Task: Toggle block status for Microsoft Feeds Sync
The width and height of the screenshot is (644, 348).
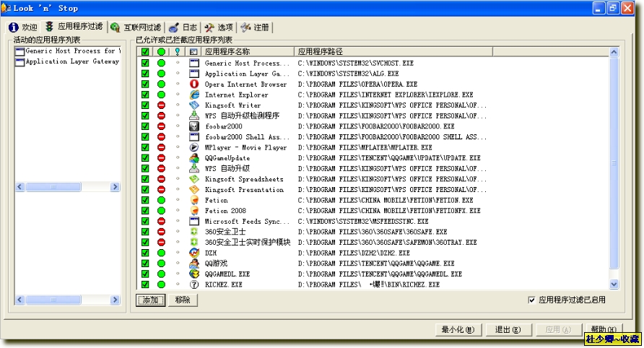Action: coord(162,221)
